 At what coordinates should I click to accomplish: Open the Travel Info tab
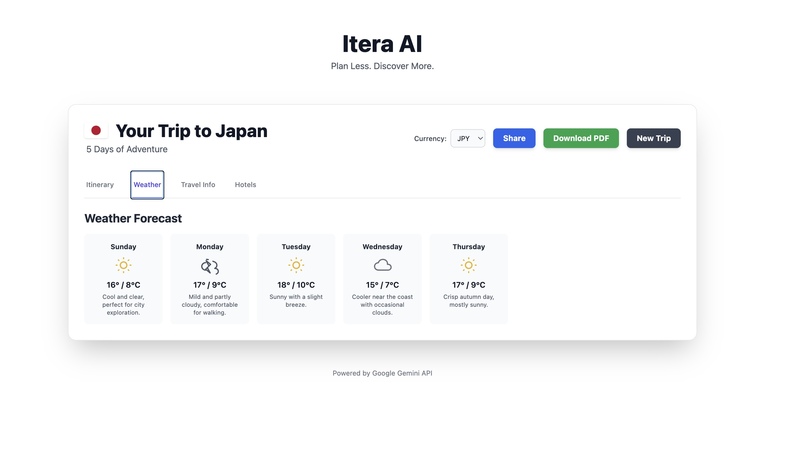pos(198,185)
